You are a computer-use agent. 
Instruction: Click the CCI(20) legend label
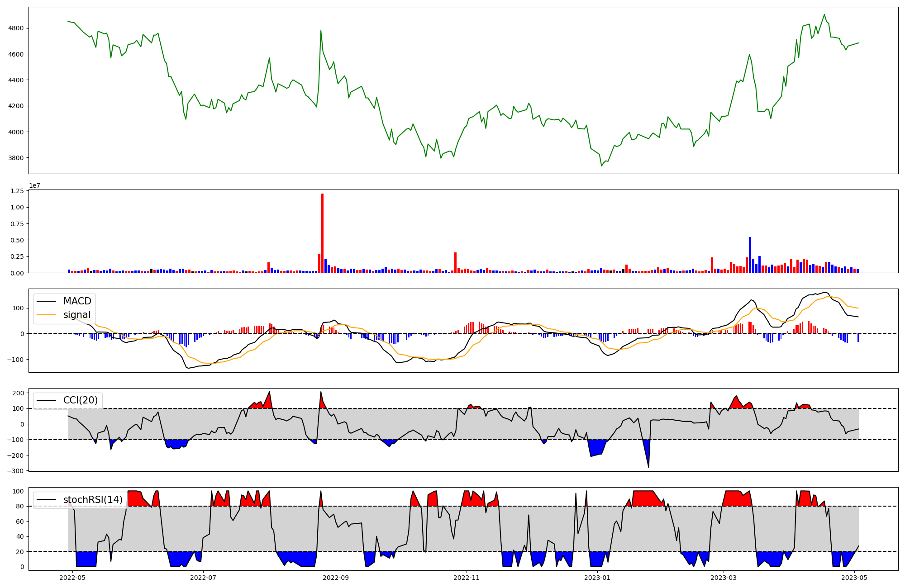(x=81, y=400)
